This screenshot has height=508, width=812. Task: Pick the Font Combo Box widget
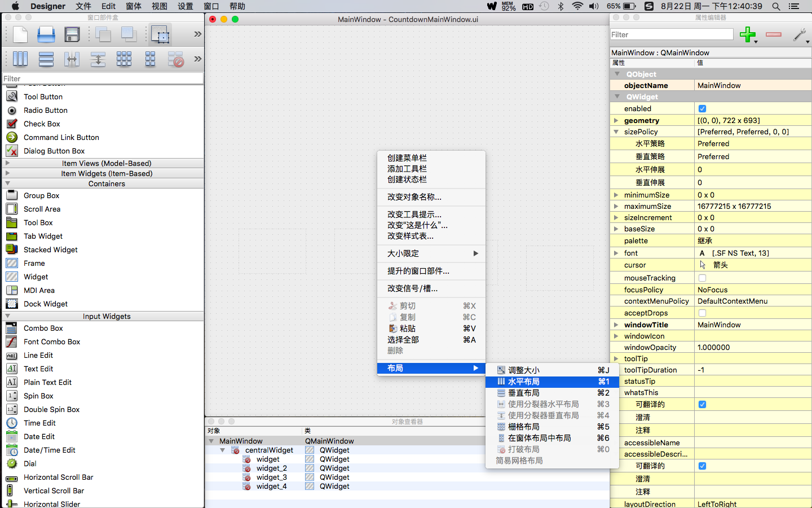52,341
